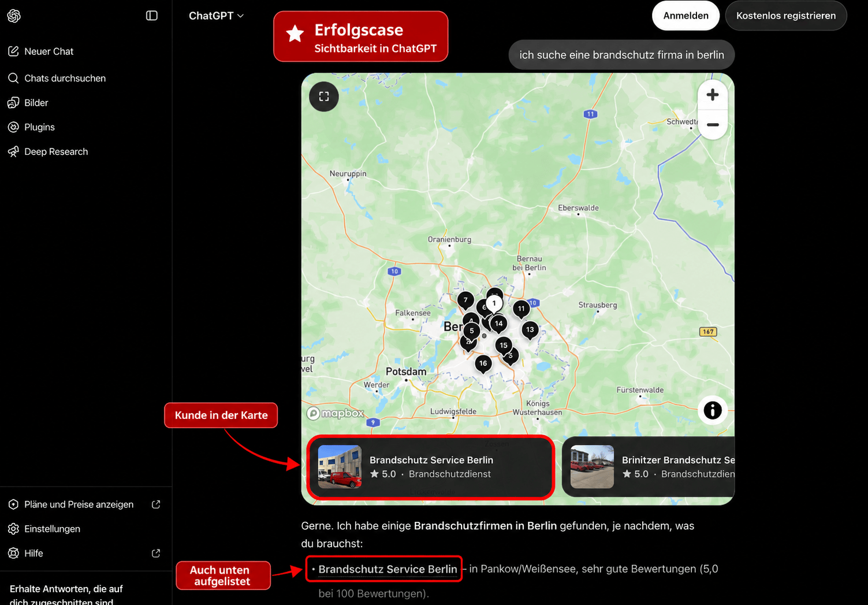Click the "Erhalte Antworten, die auf" sidebar text

(66, 589)
